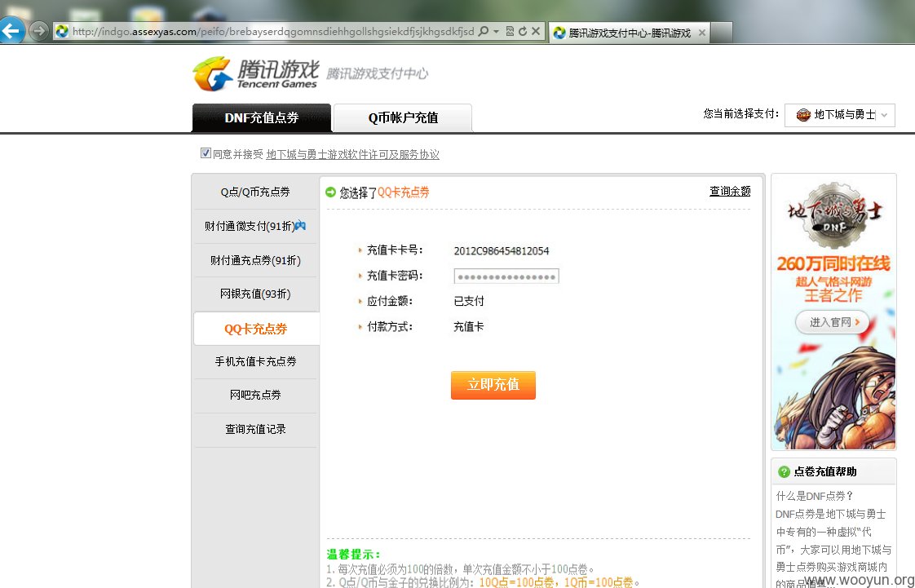Image resolution: width=915 pixels, height=588 pixels.
Task: Click the green help icon by 点卷充值帮助
Action: point(784,471)
